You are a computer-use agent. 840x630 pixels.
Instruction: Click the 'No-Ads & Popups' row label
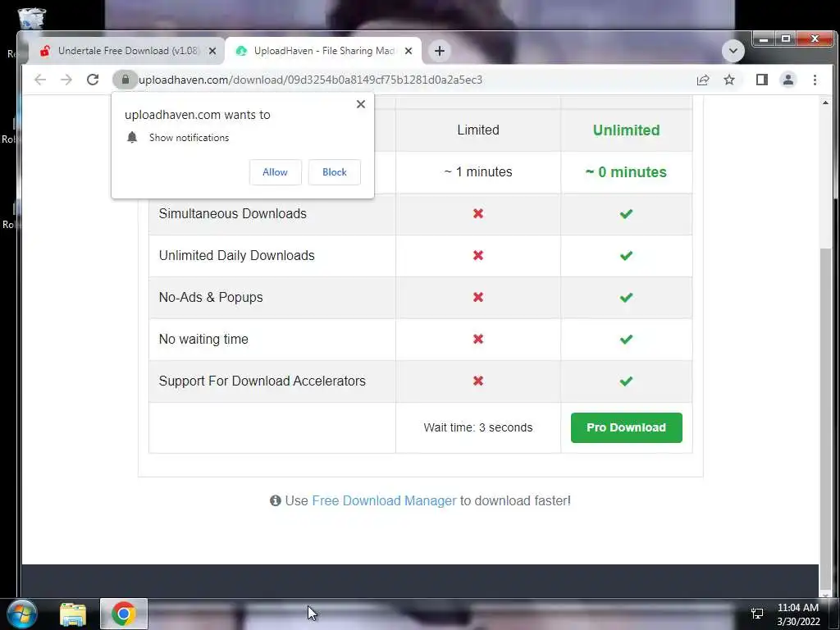click(211, 297)
